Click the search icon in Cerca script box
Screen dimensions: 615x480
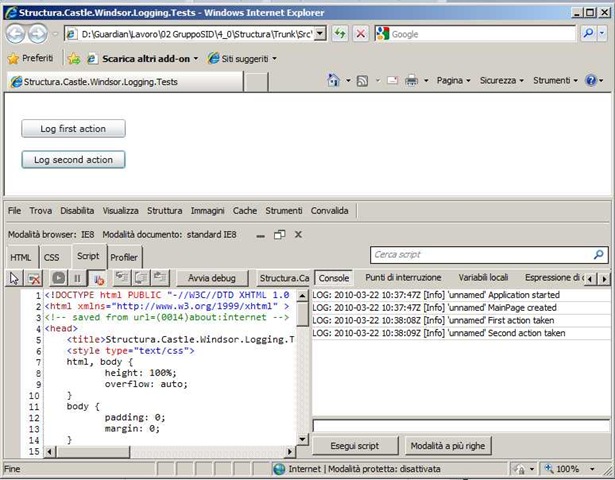coord(599,255)
